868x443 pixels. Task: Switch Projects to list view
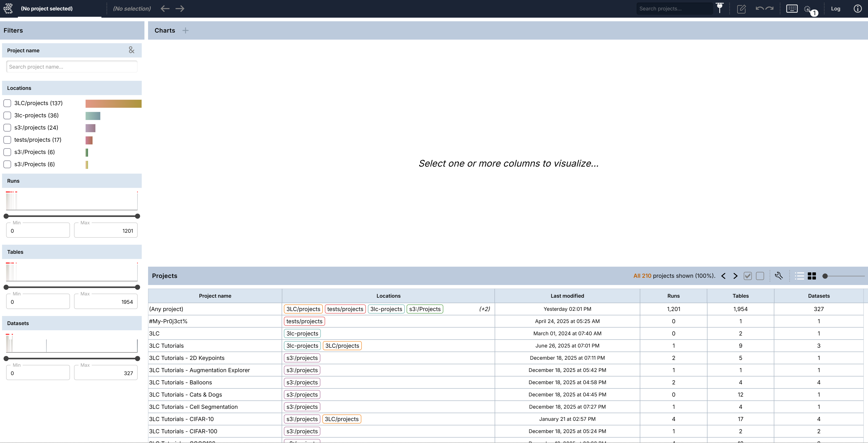point(799,276)
